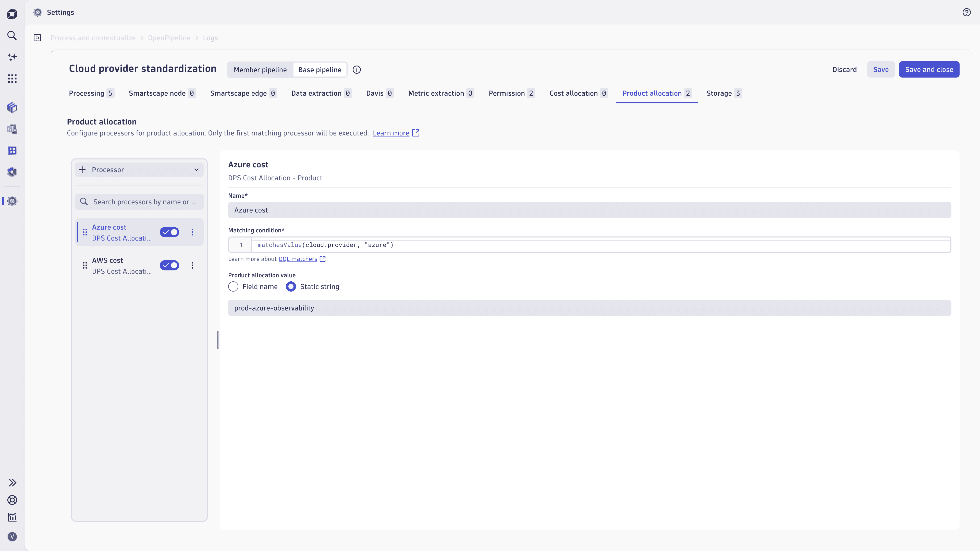Click the Cloud provider standardization title
This screenshot has width=980, height=551.
click(143, 69)
